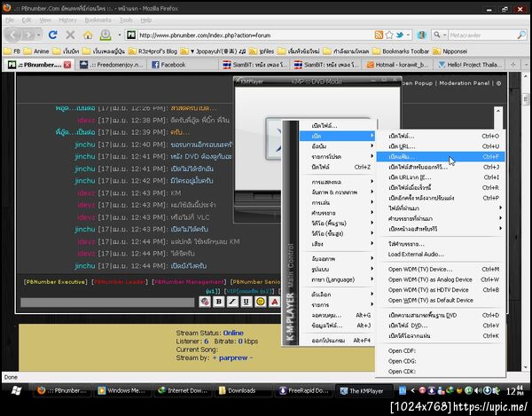This screenshot has height=416, width=532.
Task: Select Load External Audio menu entry
Action: 417,255
